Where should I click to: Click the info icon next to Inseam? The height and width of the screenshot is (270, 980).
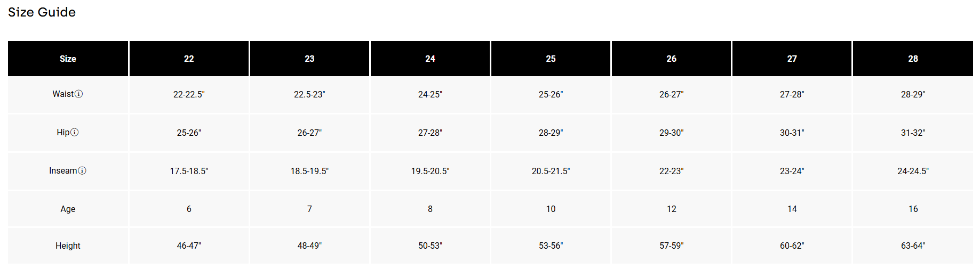(82, 171)
